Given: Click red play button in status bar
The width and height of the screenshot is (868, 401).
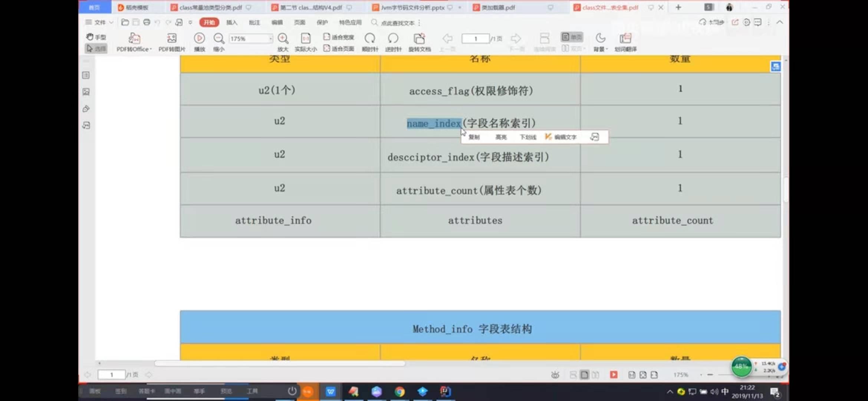Looking at the screenshot, I should tap(614, 375).
